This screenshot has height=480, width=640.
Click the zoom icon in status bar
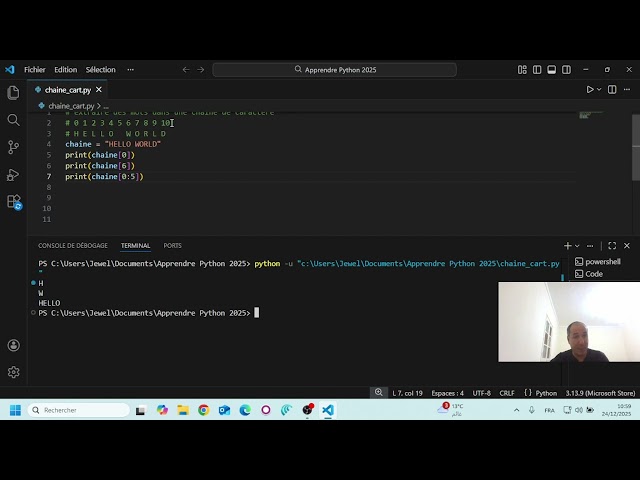coord(379,392)
